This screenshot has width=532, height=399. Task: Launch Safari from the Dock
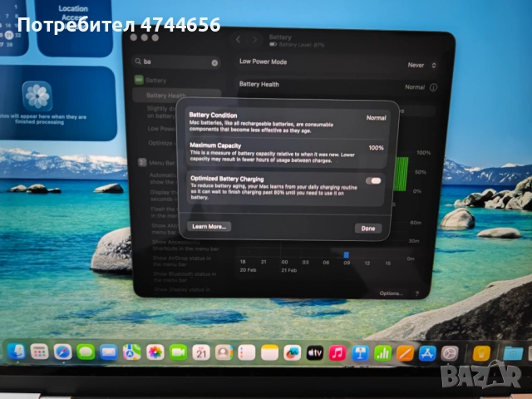click(63, 352)
